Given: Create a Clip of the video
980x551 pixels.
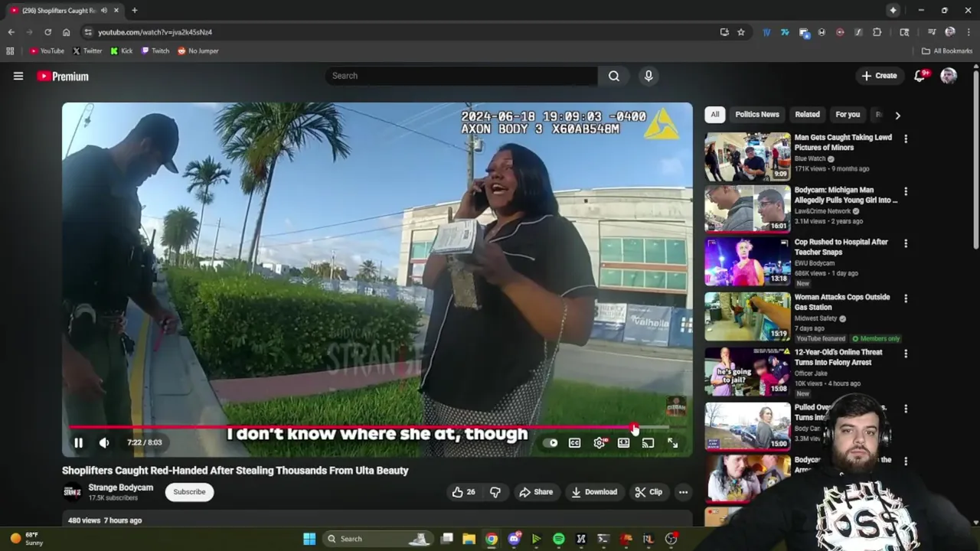Looking at the screenshot, I should point(648,492).
